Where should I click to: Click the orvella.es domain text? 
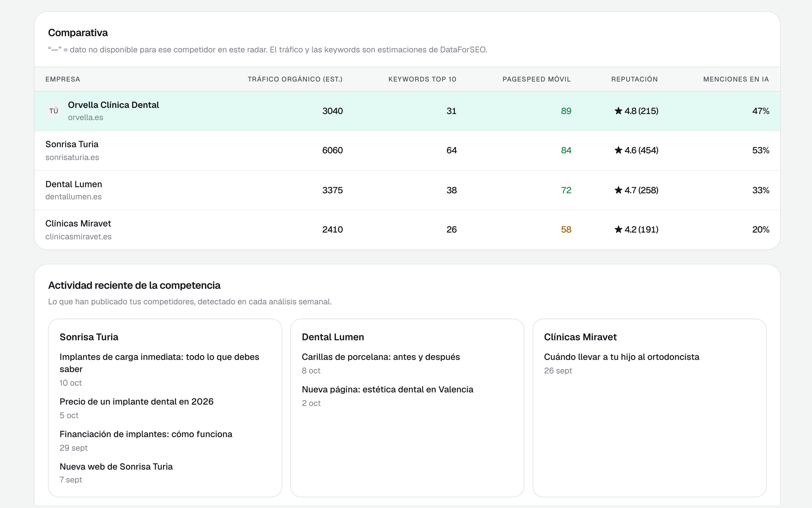tap(85, 117)
